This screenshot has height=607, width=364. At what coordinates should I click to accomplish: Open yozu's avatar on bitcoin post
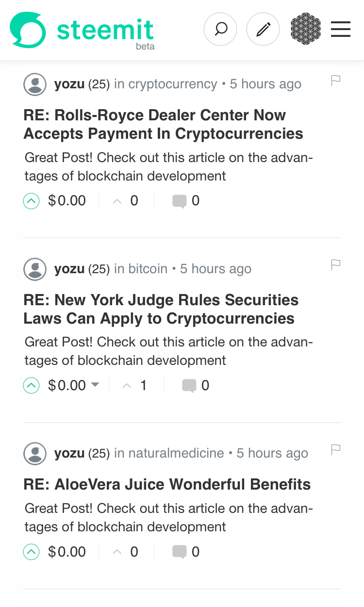coord(35,269)
